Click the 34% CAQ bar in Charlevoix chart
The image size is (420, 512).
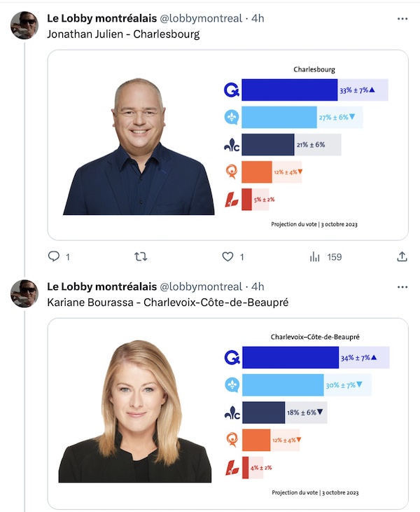click(290, 357)
